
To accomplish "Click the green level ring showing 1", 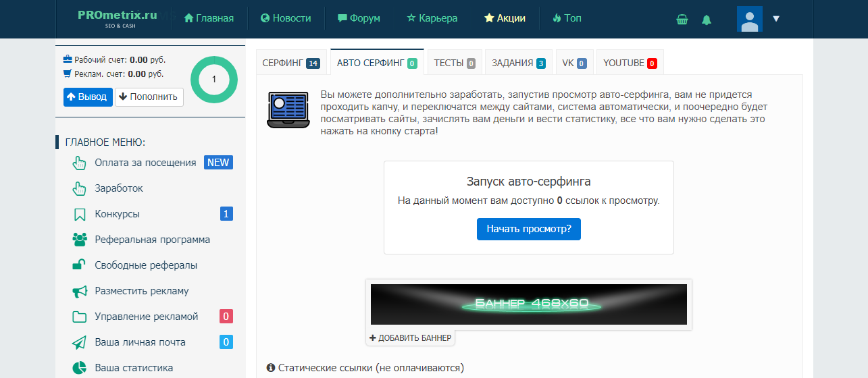I will tap(214, 80).
